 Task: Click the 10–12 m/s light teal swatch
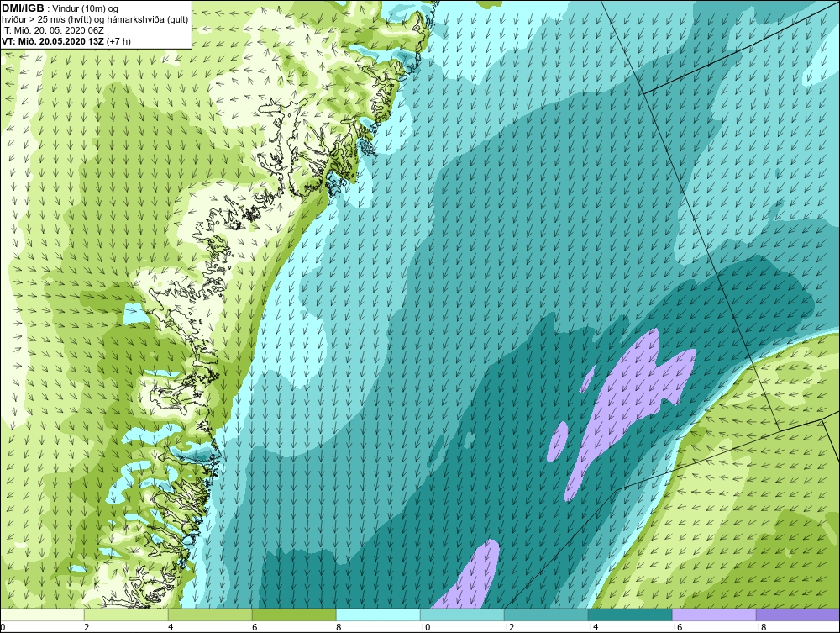coord(462,615)
